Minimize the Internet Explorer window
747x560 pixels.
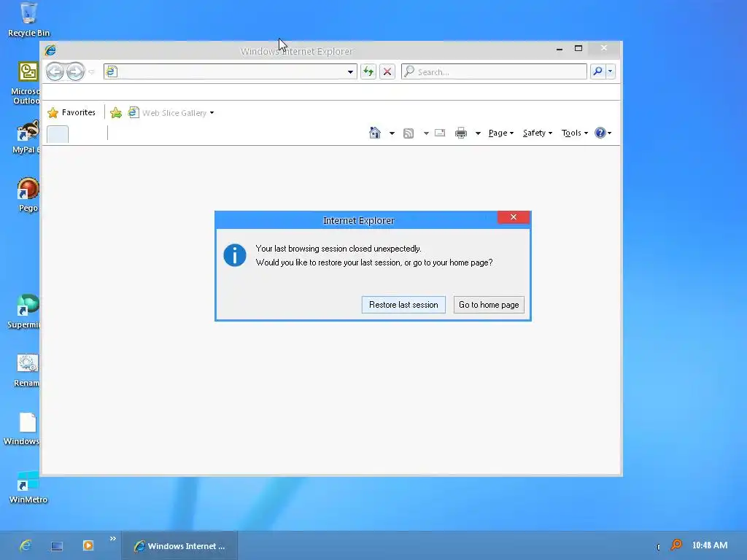[560, 49]
